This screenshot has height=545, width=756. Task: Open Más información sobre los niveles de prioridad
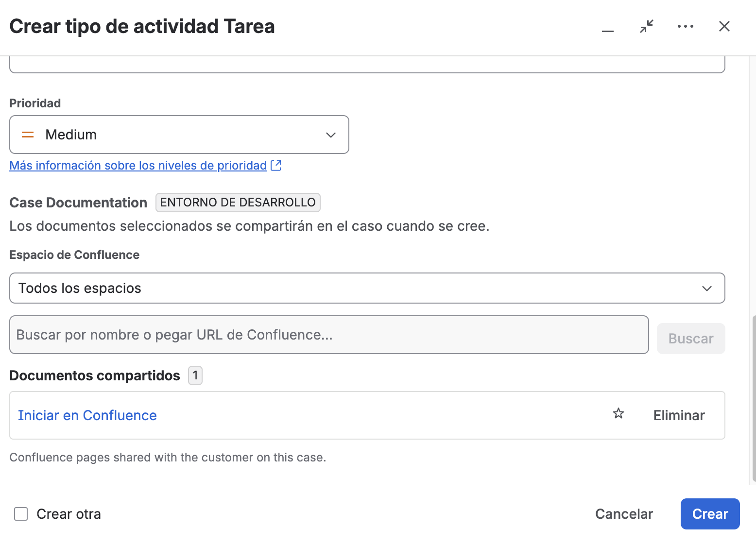coord(138,165)
